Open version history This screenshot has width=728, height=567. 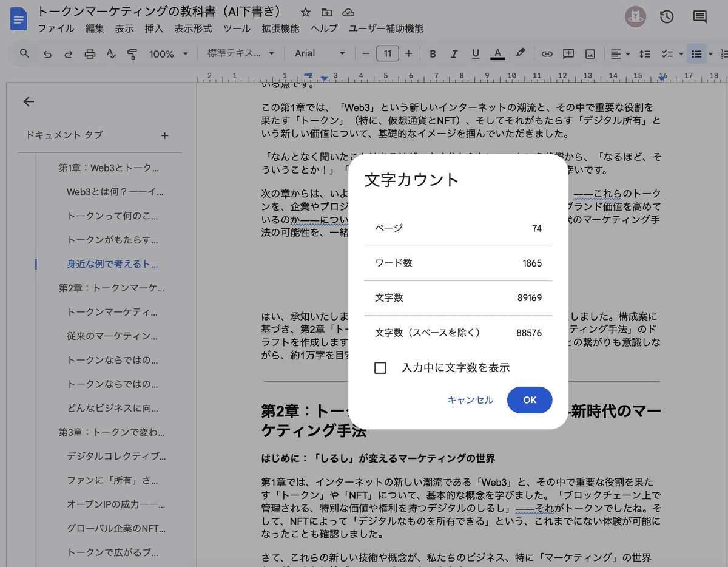pos(667,17)
